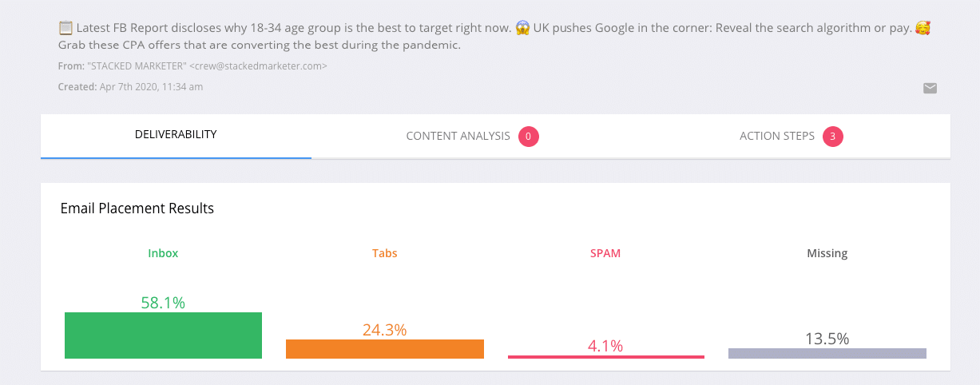Image resolution: width=980 pixels, height=385 pixels.
Task: Select the Missing column label
Action: click(827, 253)
